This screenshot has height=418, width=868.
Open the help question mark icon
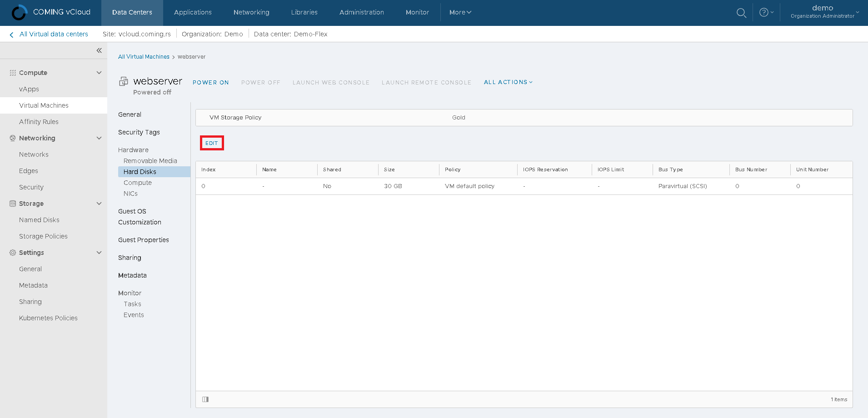(764, 13)
